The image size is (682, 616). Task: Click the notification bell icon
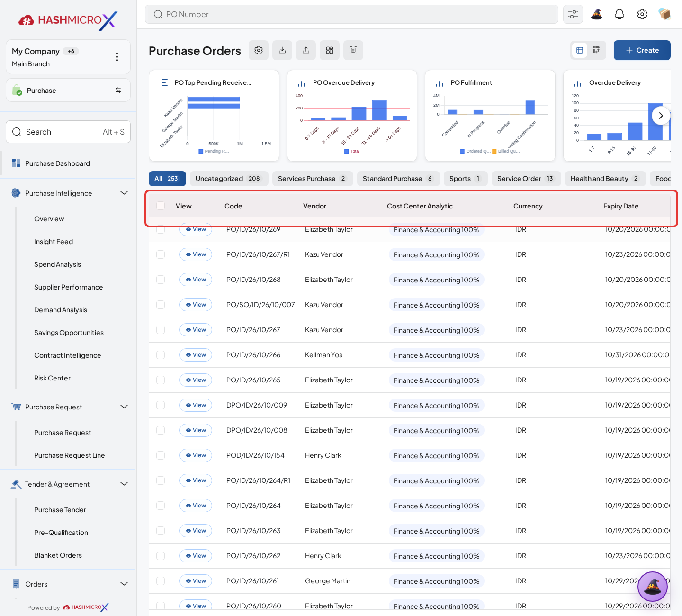[x=619, y=14]
